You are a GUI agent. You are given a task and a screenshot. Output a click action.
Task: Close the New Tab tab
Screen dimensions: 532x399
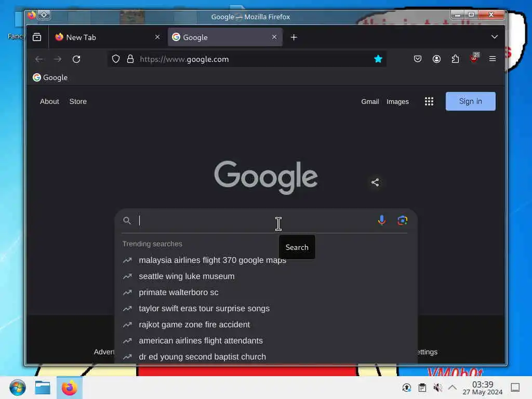157,37
